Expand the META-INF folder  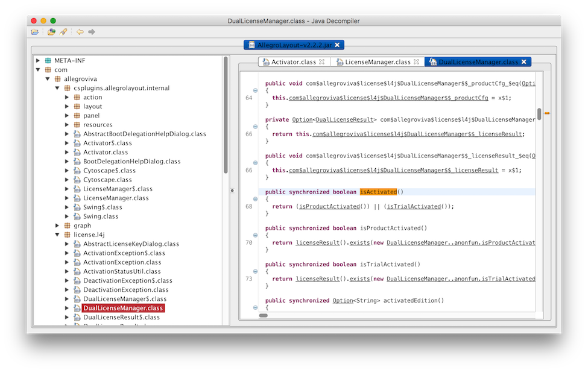(38, 60)
